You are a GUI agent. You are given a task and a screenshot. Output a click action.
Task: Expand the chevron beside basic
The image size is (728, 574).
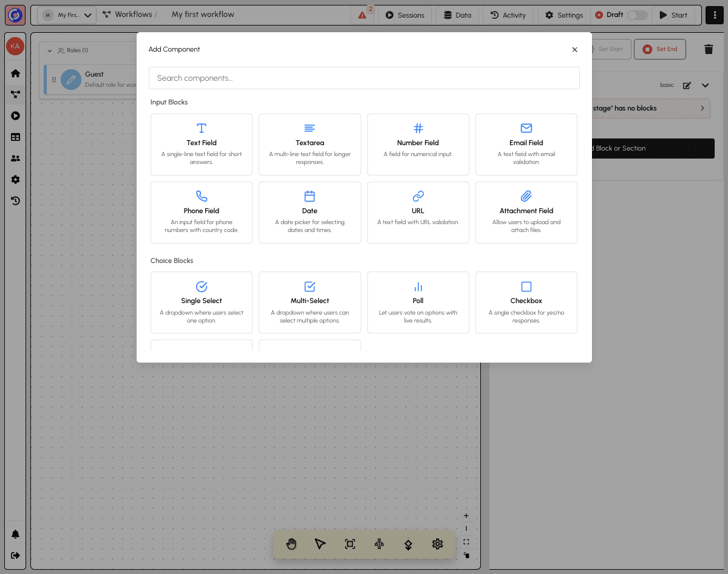706,85
